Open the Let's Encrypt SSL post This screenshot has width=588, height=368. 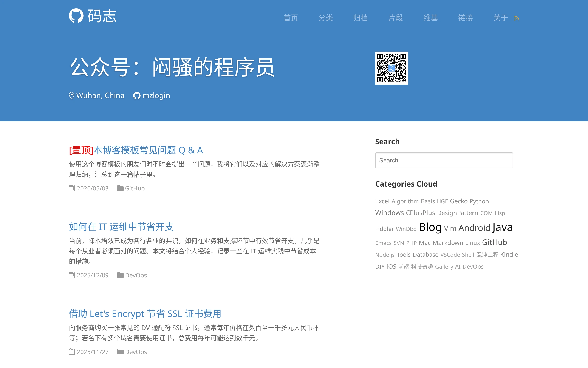(145, 313)
